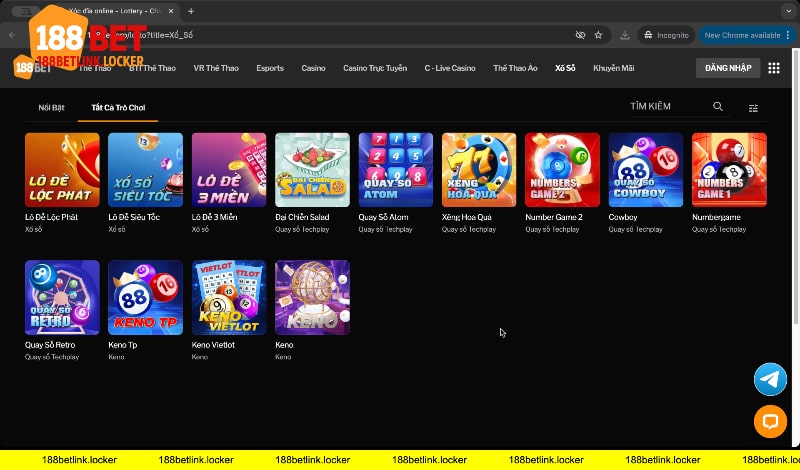800x470 pixels.
Task: Select the Tất Cả Trò Chơi tab
Action: 117,106
